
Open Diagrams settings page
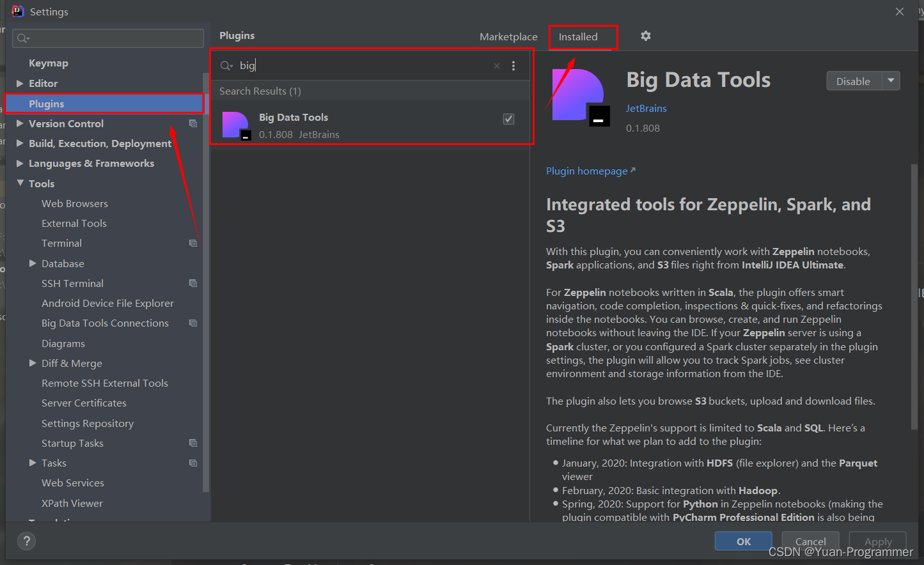63,343
